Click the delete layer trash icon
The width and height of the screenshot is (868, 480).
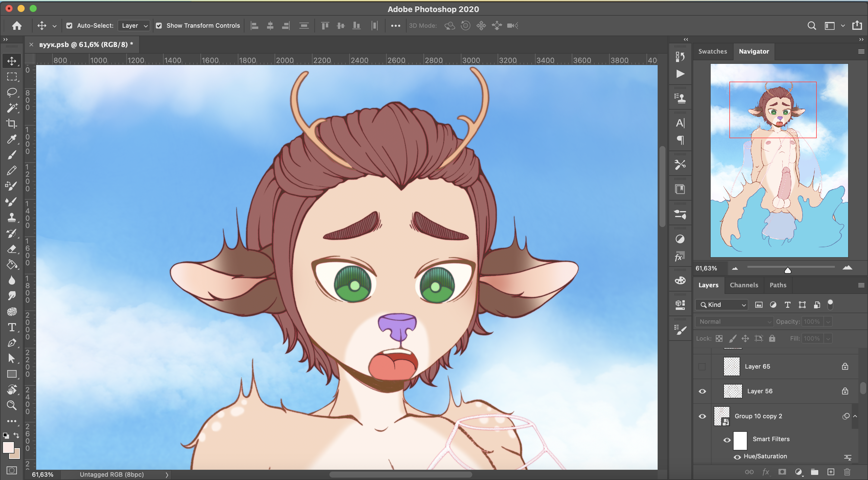click(x=847, y=472)
